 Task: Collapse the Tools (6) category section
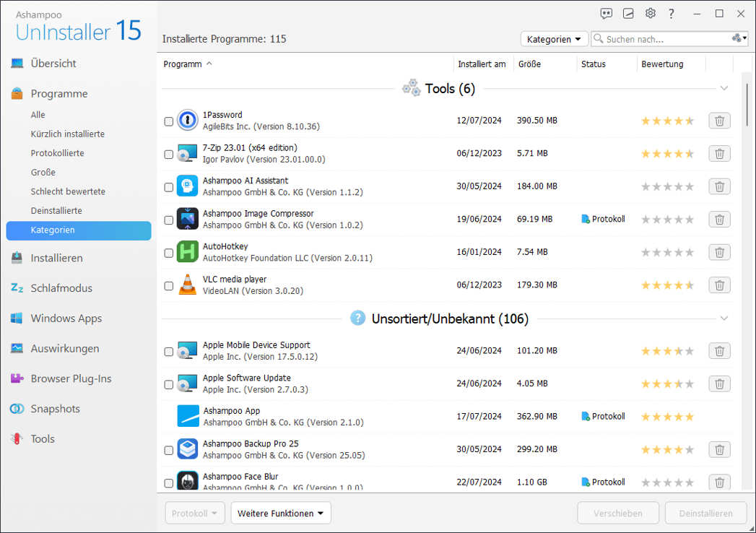tap(724, 87)
